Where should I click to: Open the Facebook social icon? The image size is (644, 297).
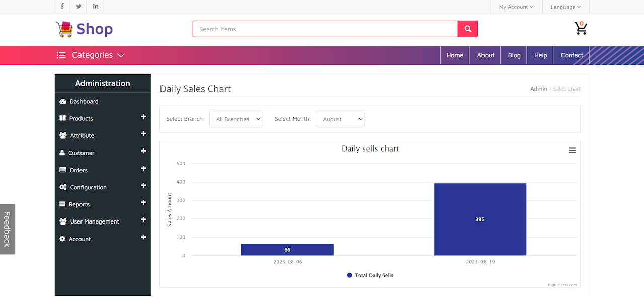tap(62, 6)
